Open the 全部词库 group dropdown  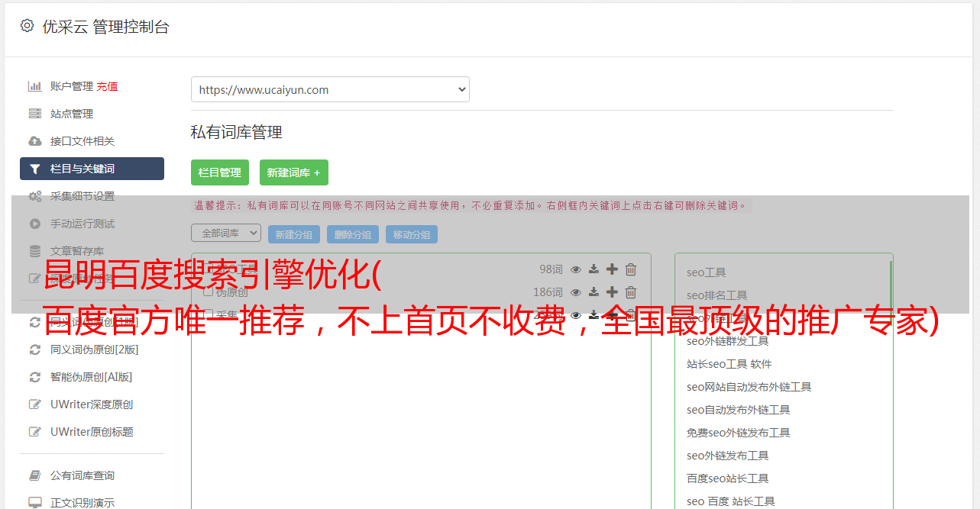(x=226, y=233)
